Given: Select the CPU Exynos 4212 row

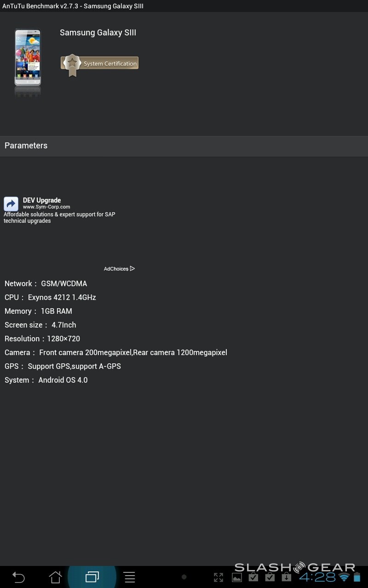Looking at the screenshot, I should pos(50,297).
